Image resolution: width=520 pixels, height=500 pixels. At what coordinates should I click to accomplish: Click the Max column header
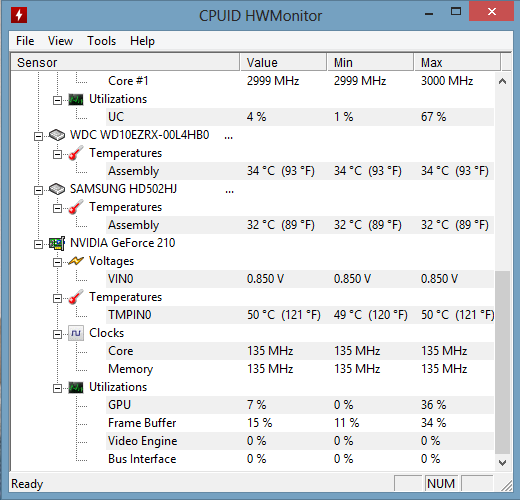pos(457,62)
